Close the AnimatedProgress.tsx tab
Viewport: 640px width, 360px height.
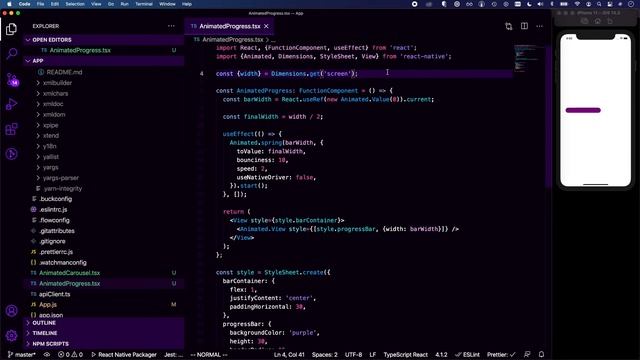[x=267, y=26]
